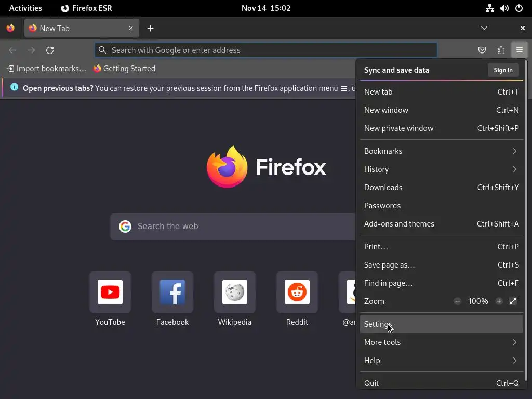532x399 pixels.
Task: Quit Firefox from the menu
Action: [441, 383]
